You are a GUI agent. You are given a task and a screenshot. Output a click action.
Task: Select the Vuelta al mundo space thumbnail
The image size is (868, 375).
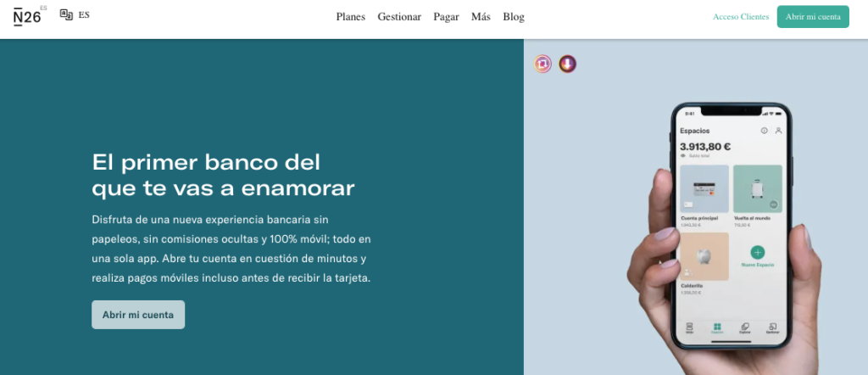click(757, 189)
